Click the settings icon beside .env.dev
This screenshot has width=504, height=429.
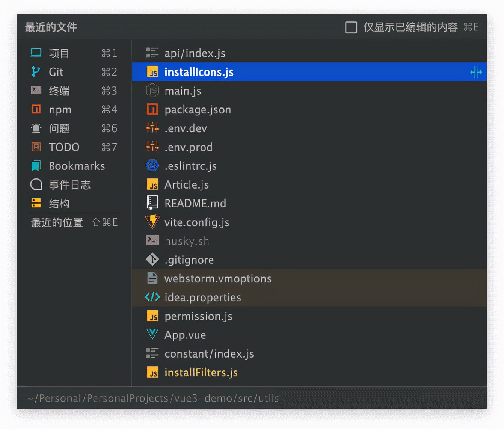click(152, 128)
